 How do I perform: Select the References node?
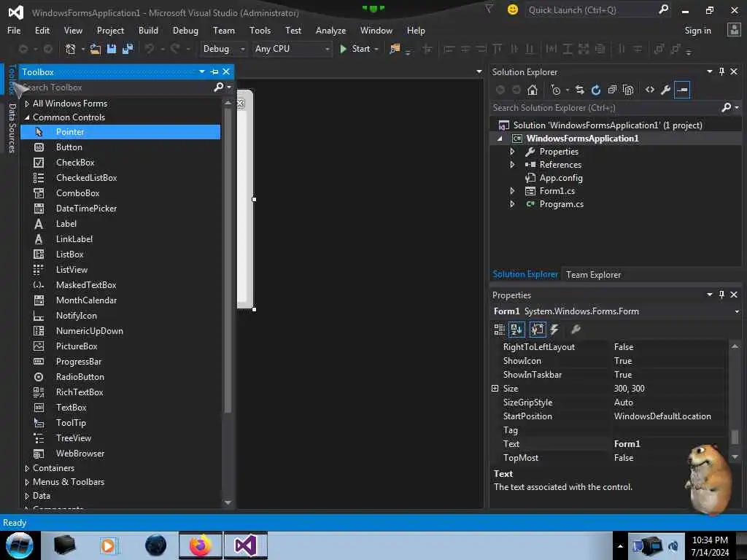coord(560,165)
